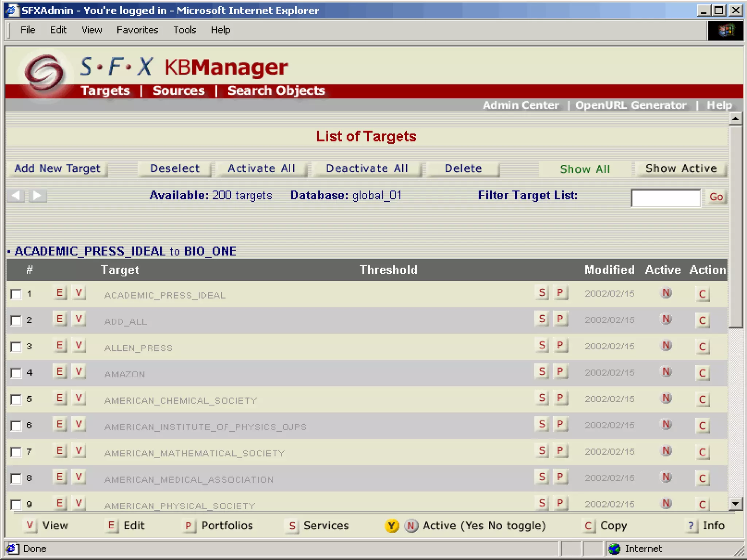Open the OpenURL Generator link
Screen dimensions: 747x560
coord(631,105)
